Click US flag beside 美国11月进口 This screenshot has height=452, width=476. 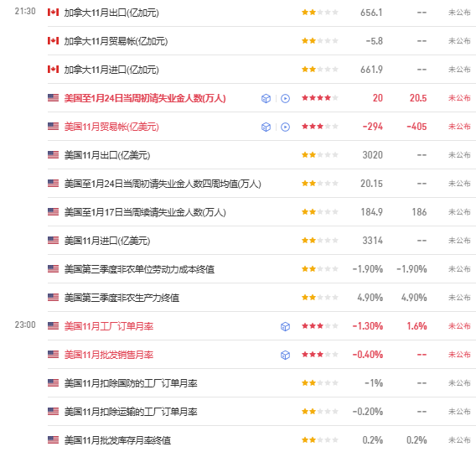pos(53,241)
